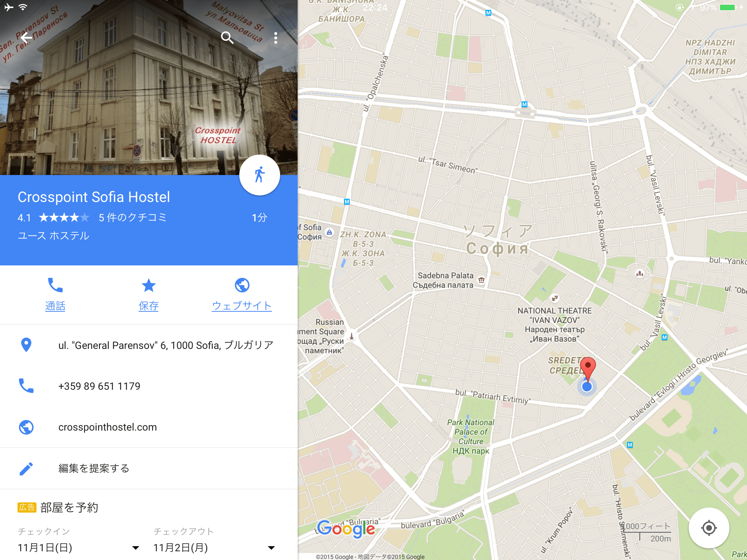The height and width of the screenshot is (560, 747).
Task: Open the three-dot overflow menu
Action: click(x=276, y=38)
